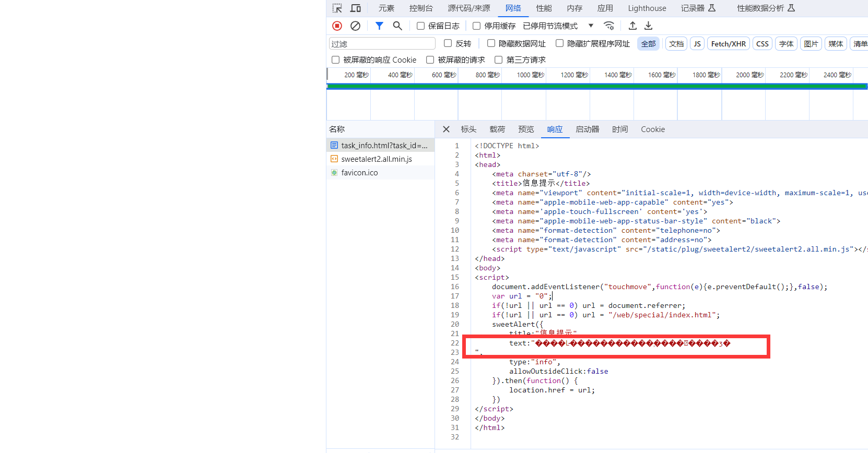868x453 pixels.
Task: Switch to 性能数据分析 panel tab
Action: coord(766,8)
